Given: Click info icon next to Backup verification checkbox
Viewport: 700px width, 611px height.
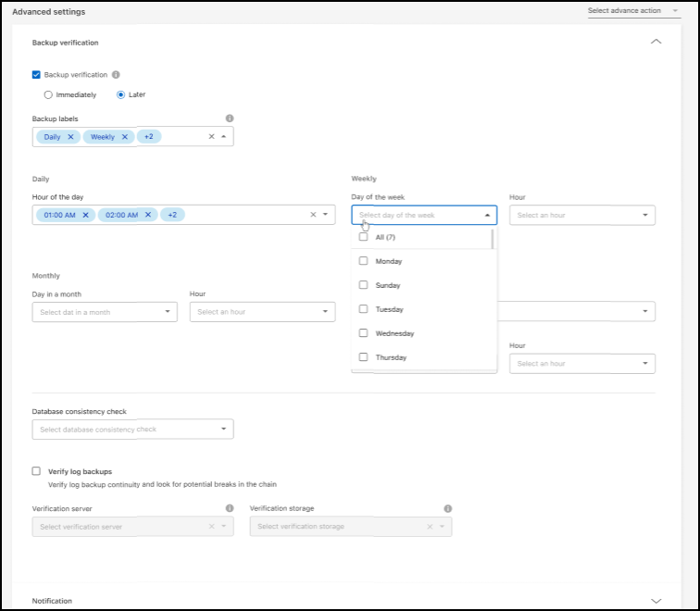Looking at the screenshot, I should tap(117, 75).
